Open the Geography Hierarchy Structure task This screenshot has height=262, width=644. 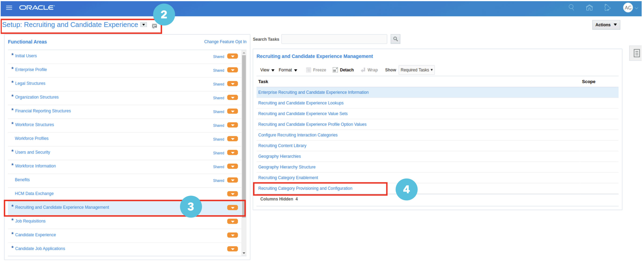click(x=287, y=167)
